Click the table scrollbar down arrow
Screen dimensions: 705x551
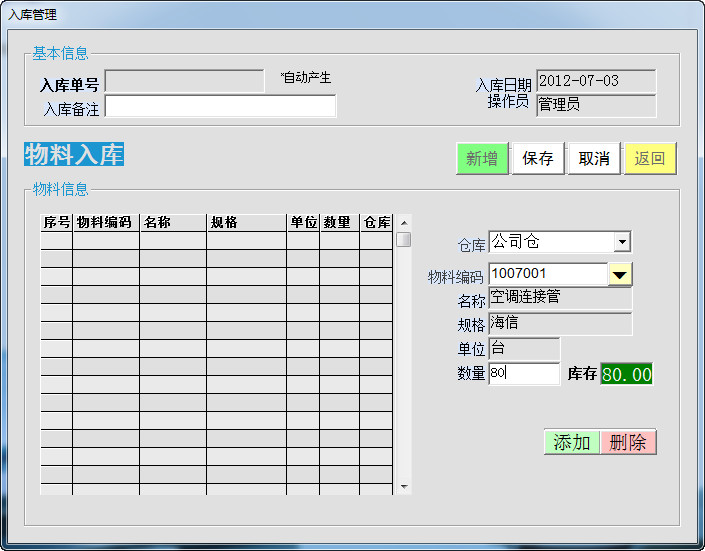[404, 486]
